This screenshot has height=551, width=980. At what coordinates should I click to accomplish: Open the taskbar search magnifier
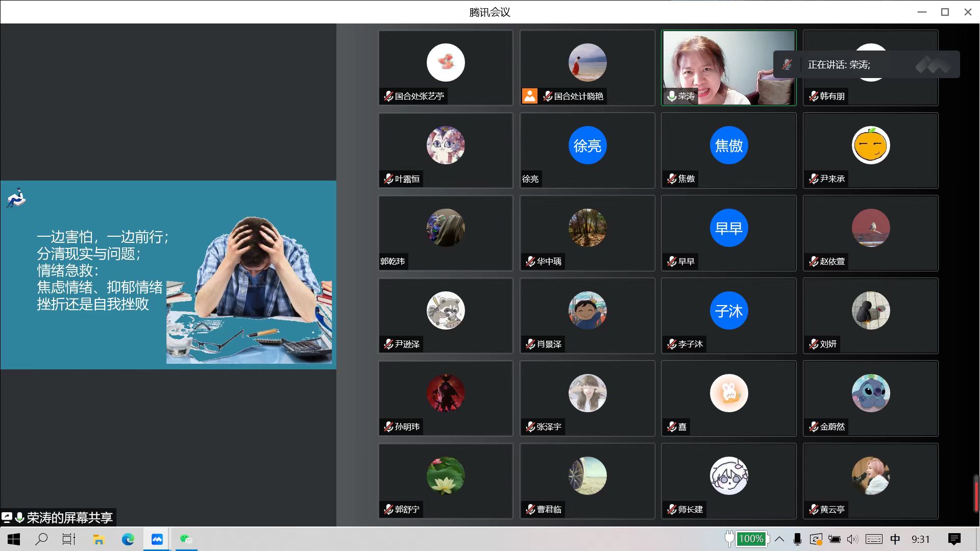41,539
